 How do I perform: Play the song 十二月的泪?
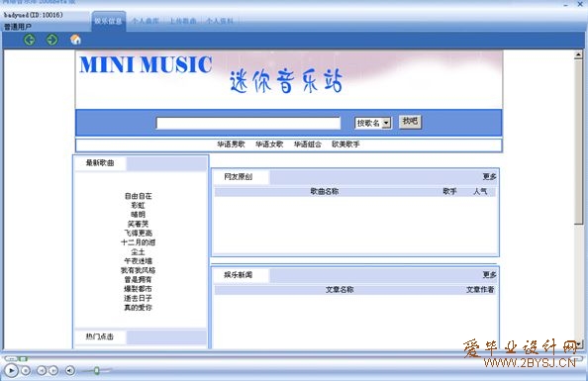138,242
